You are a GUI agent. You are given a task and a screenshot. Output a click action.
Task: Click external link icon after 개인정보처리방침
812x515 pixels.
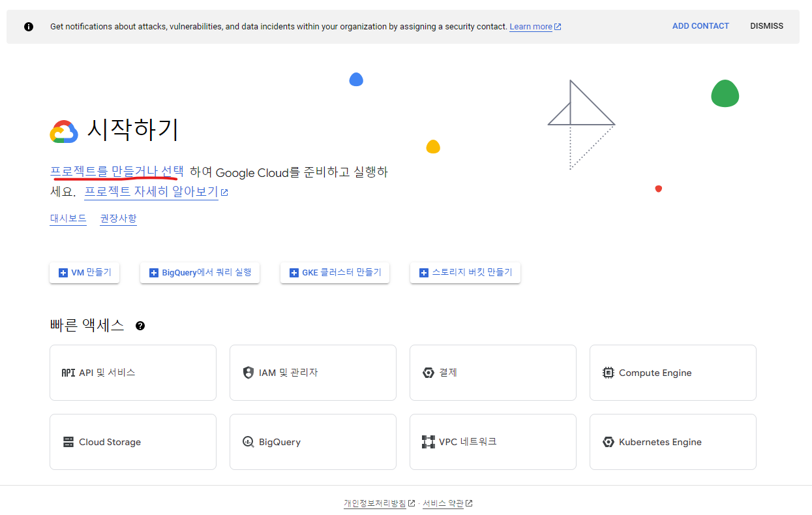coord(412,503)
